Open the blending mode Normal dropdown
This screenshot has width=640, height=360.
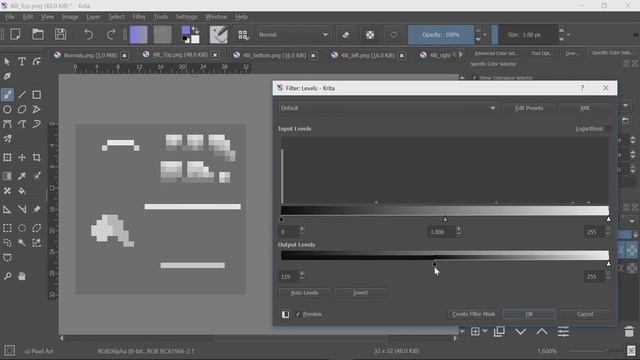tap(293, 35)
